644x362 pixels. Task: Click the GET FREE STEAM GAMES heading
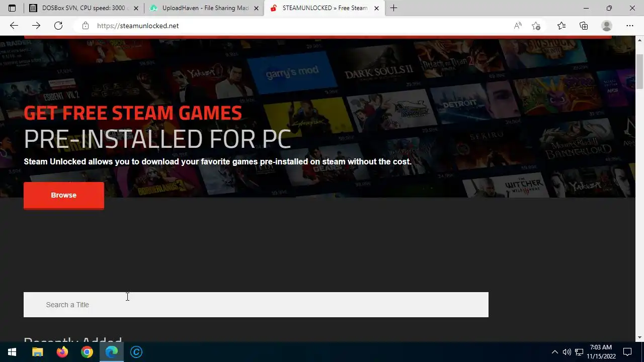(x=133, y=113)
